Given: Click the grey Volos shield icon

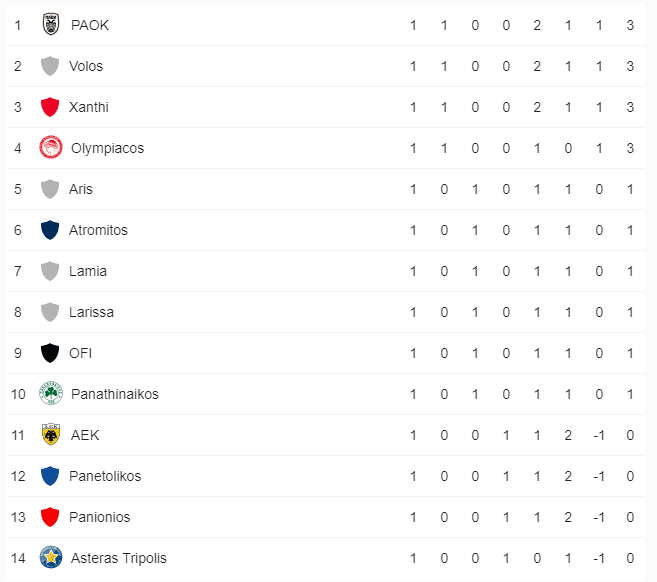Looking at the screenshot, I should pos(49,66).
